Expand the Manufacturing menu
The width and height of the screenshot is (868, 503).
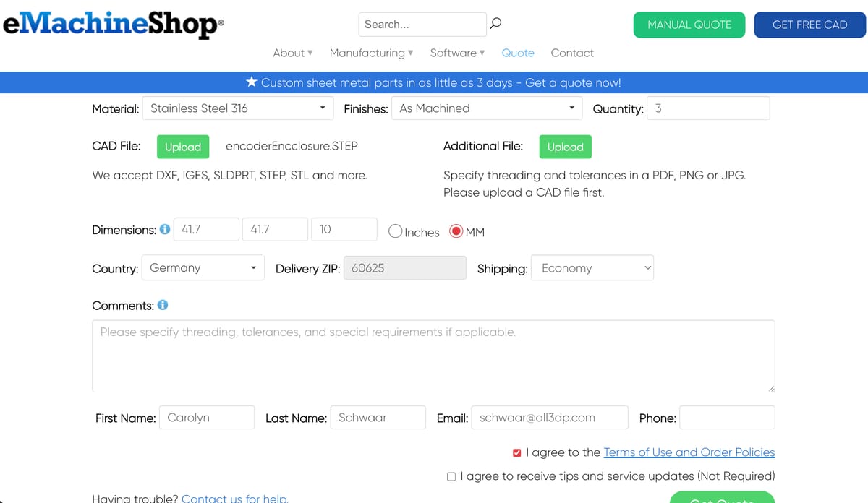pos(372,53)
